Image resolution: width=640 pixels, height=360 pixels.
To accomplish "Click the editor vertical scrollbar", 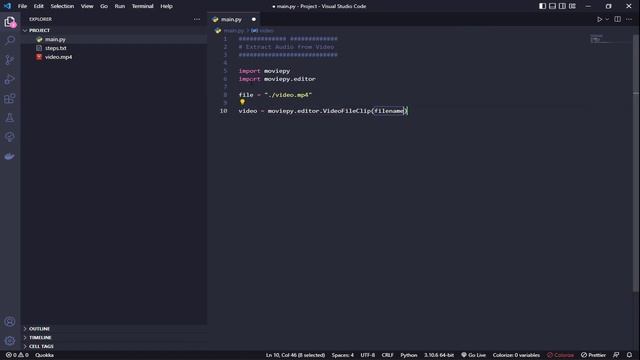I will tap(636, 163).
